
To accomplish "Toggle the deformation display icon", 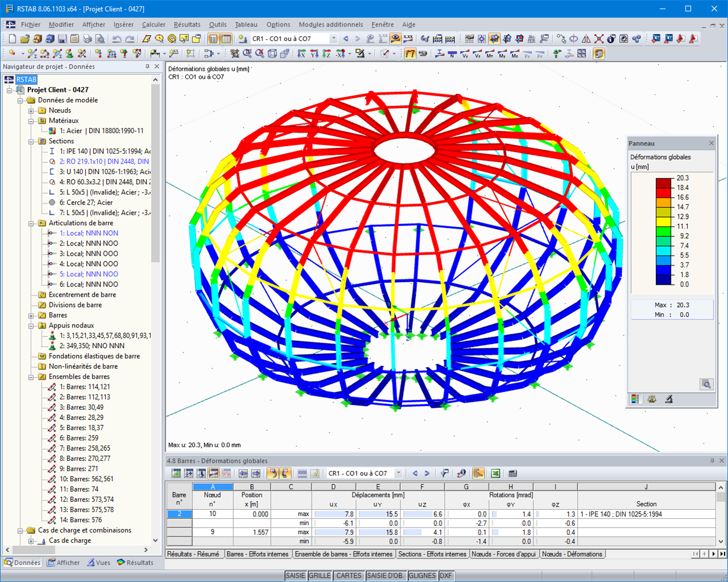I will click(x=409, y=53).
